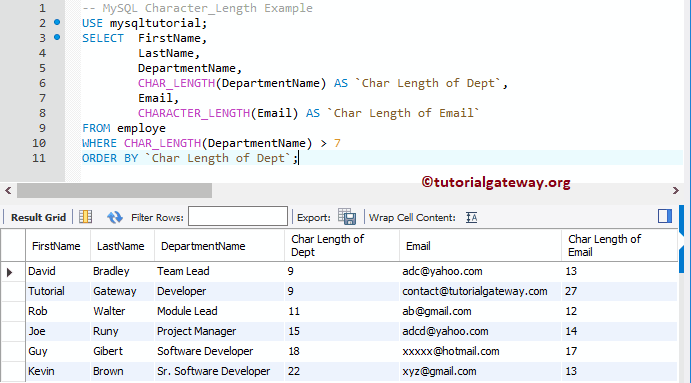691x383 pixels.
Task: Open the form editor grid icon
Action: click(x=85, y=217)
